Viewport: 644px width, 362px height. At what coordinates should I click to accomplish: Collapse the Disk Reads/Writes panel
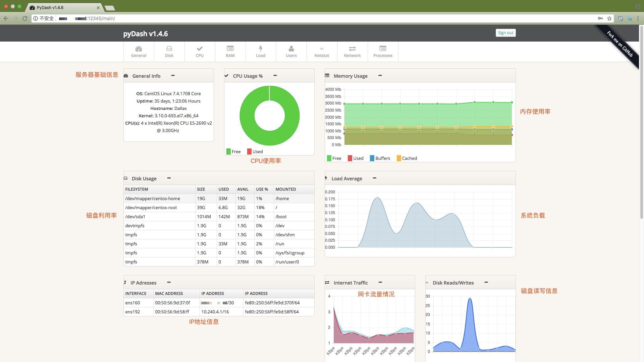486,282
